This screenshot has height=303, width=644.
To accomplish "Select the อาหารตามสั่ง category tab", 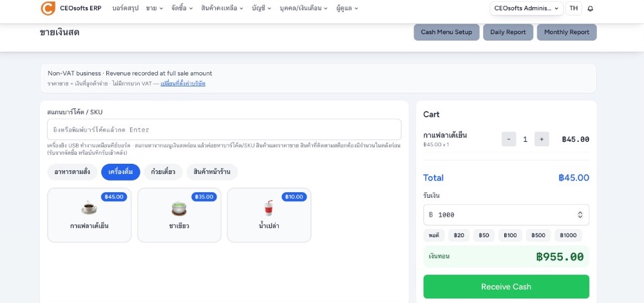I will (72, 172).
